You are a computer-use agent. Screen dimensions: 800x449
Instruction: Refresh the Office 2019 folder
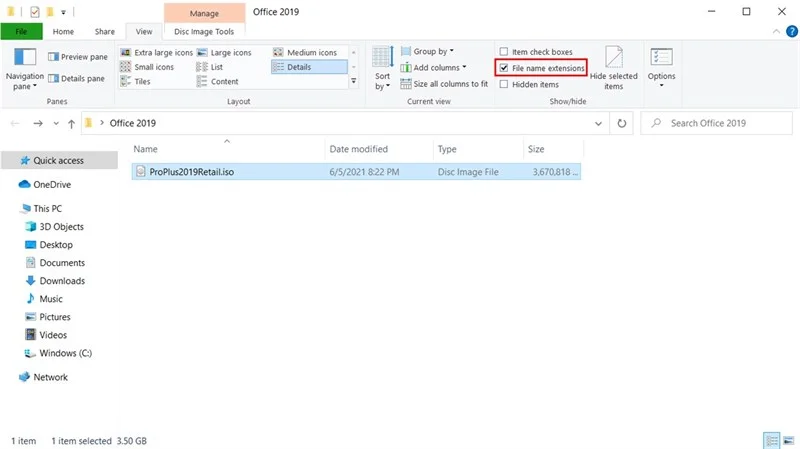pyautogui.click(x=621, y=123)
